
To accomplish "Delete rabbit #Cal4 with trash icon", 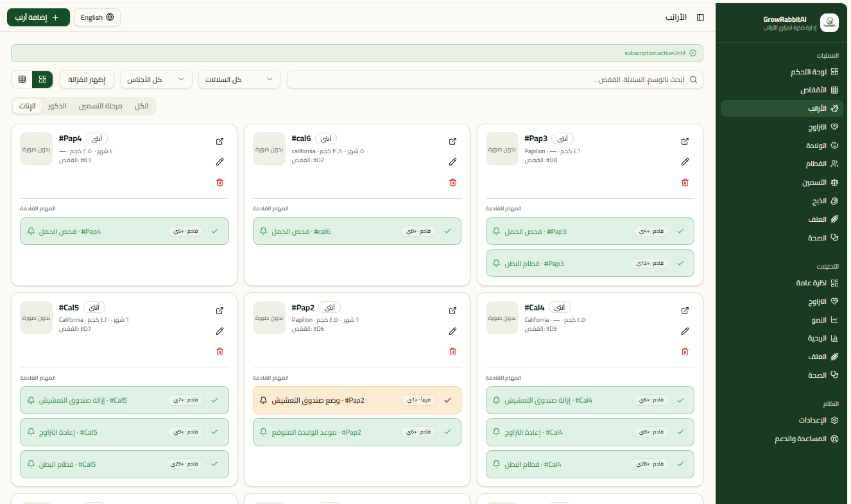I will click(685, 351).
